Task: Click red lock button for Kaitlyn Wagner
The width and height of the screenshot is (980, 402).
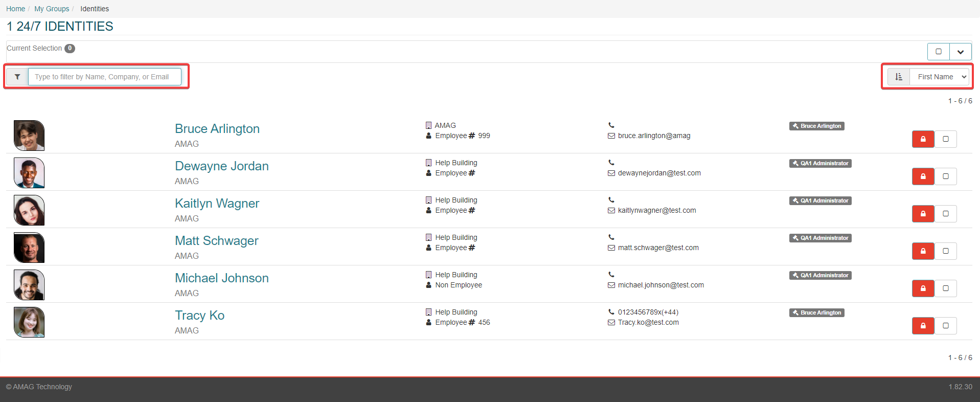Action: [923, 214]
